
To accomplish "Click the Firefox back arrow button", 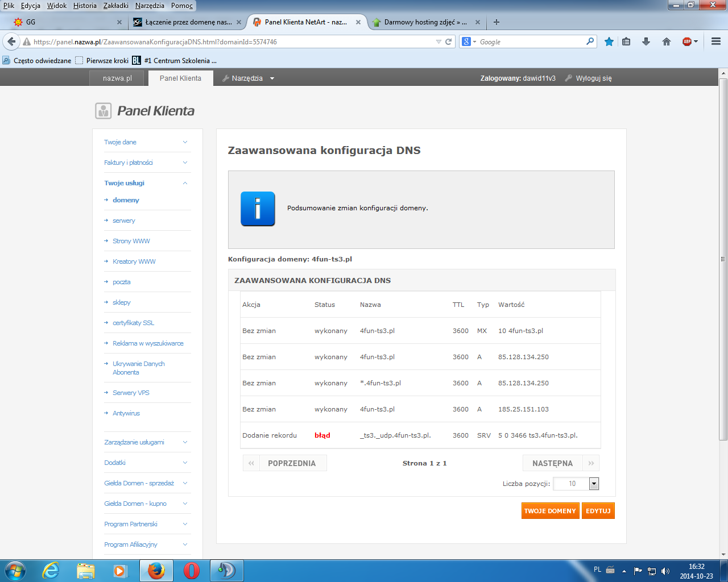I will [x=11, y=41].
